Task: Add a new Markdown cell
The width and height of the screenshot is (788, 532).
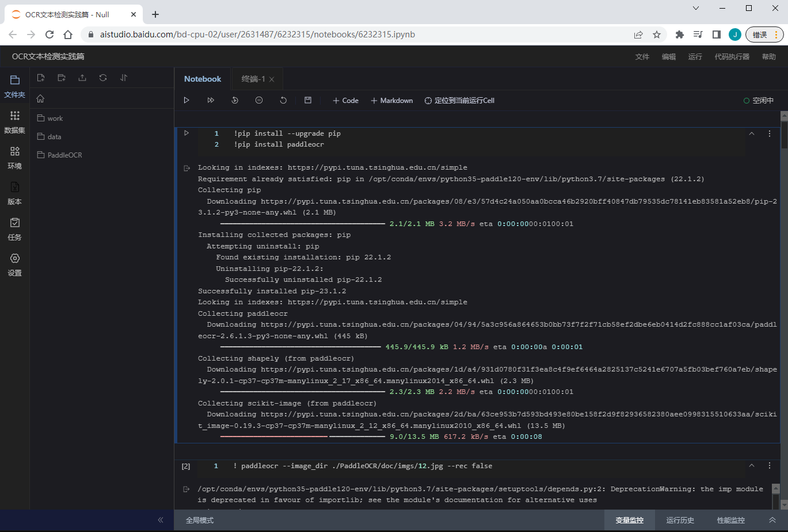Action: pyautogui.click(x=391, y=101)
